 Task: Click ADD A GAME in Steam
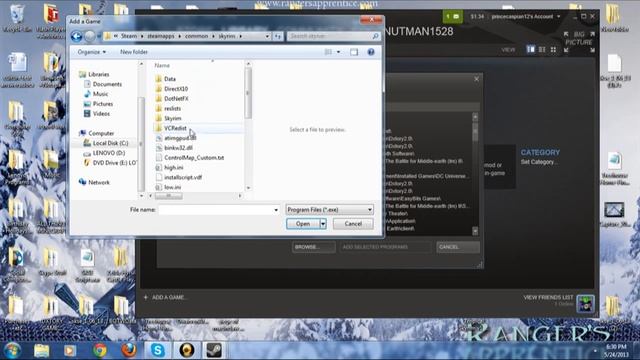pos(165,297)
